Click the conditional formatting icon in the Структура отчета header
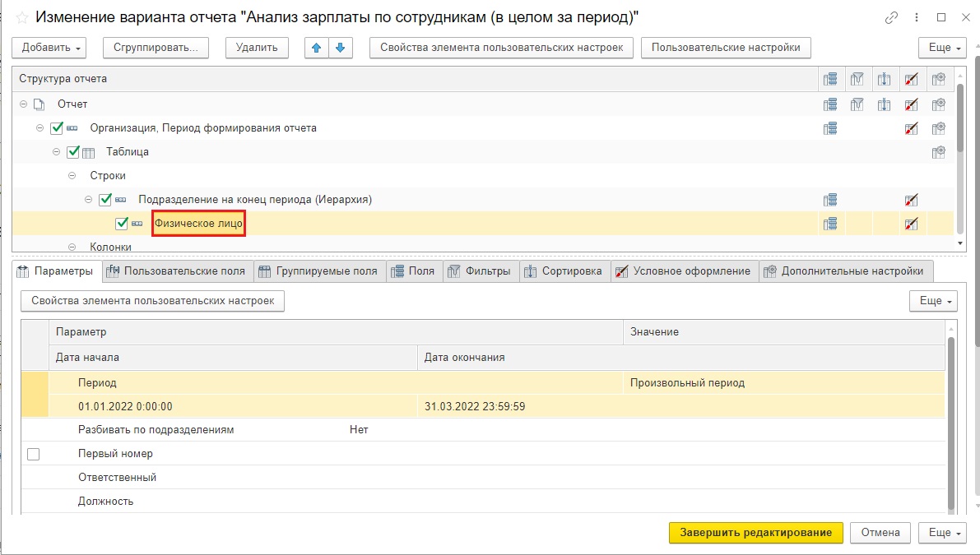The image size is (980, 555). (911, 79)
